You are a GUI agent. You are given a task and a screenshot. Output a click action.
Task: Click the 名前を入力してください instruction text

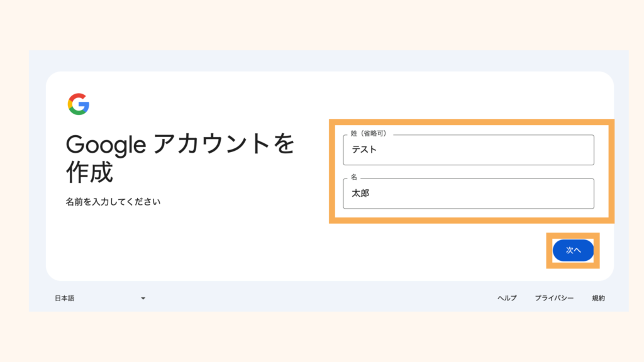[113, 201]
